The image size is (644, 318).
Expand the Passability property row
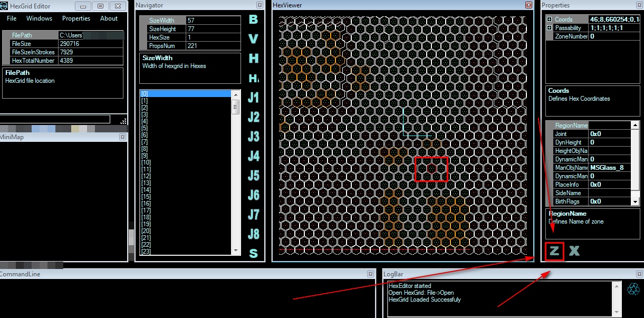[x=550, y=28]
